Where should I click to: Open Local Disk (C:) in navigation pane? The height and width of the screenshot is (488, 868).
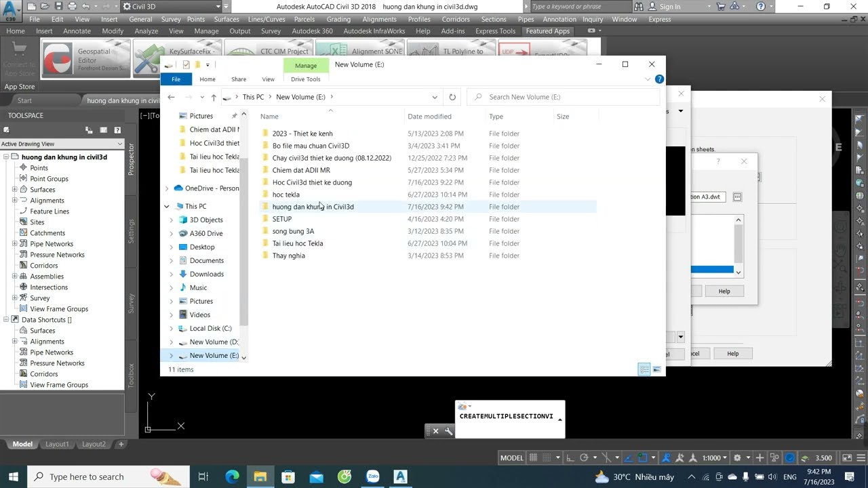[210, 328]
